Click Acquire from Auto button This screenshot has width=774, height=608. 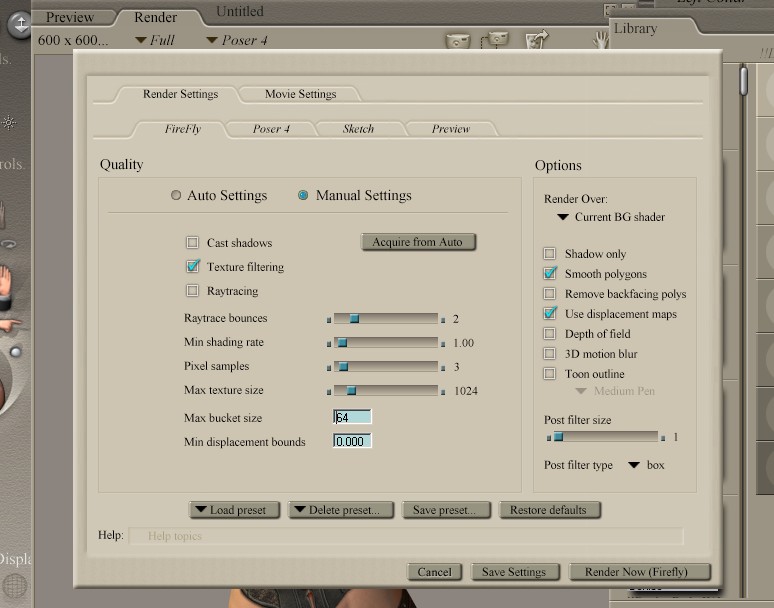pyautogui.click(x=418, y=242)
